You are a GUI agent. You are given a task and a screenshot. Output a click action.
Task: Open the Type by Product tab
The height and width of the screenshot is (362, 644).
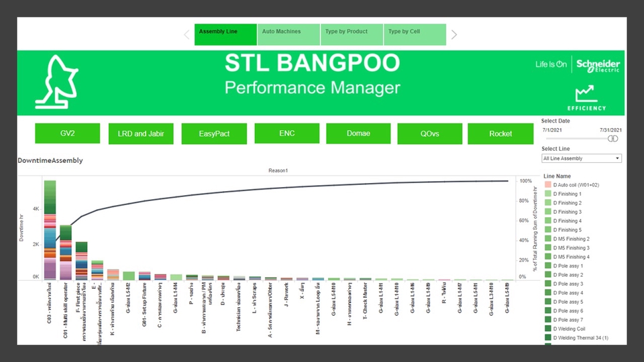click(352, 34)
